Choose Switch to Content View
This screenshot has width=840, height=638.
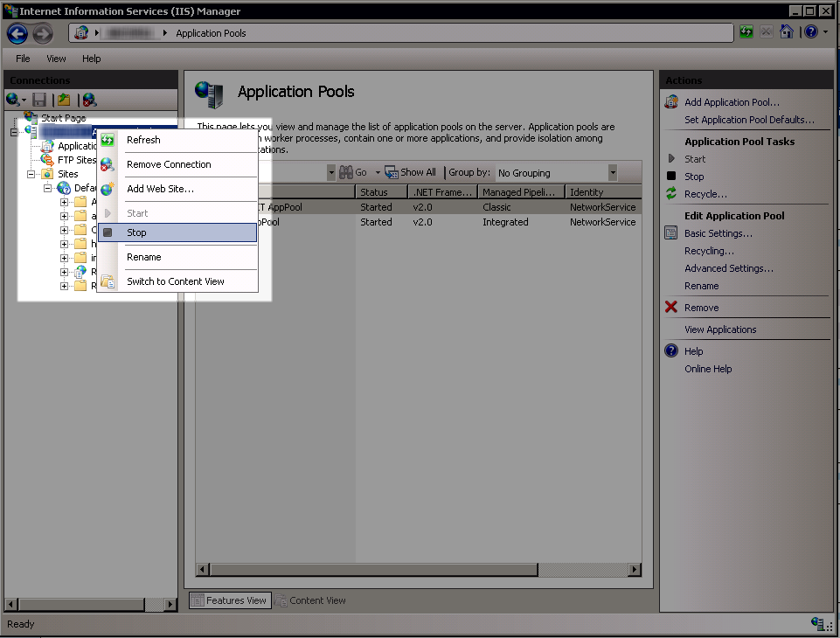[177, 281]
